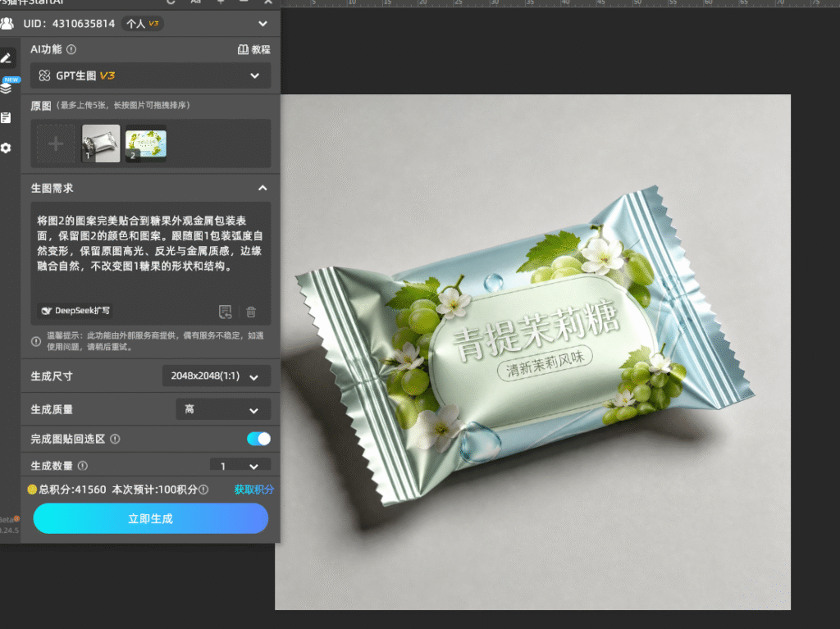Toggle the 完成图贴回选区 switch
This screenshot has width=840, height=629.
click(x=258, y=439)
